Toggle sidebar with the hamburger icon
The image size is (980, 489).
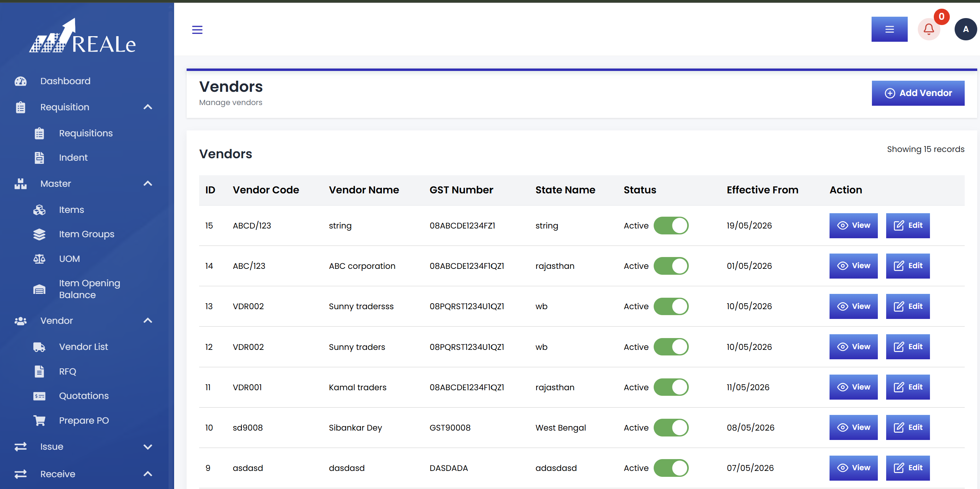197,30
